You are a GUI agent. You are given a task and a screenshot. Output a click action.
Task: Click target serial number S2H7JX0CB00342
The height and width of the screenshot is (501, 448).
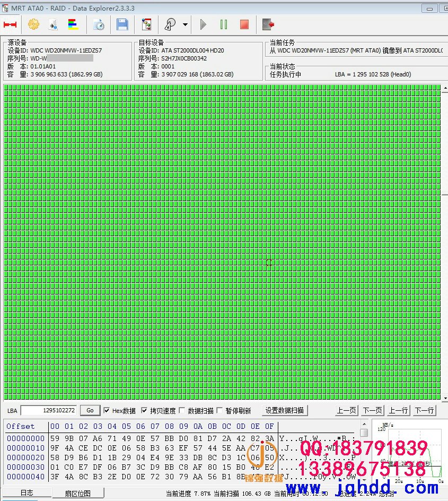(184, 58)
